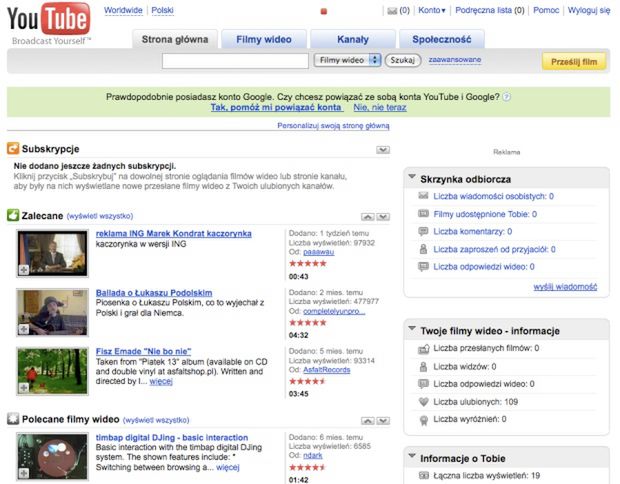The image size is (620, 484).
Task: Focus the search text field
Action: point(235,61)
